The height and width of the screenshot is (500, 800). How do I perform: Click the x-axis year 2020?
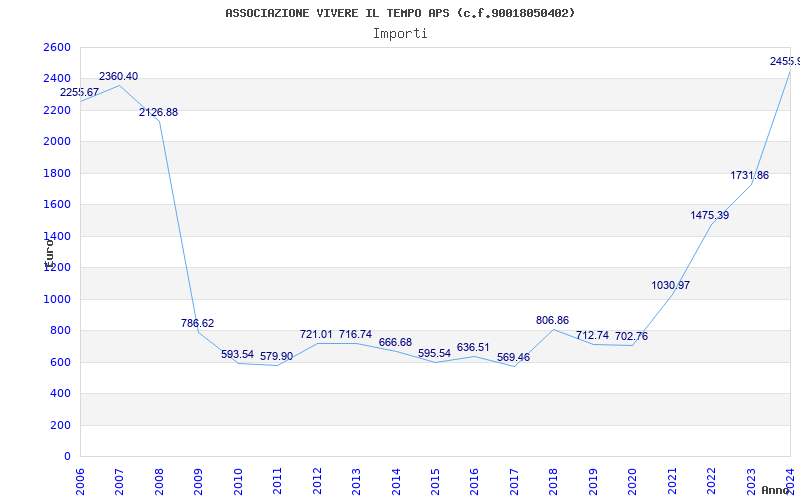click(633, 482)
